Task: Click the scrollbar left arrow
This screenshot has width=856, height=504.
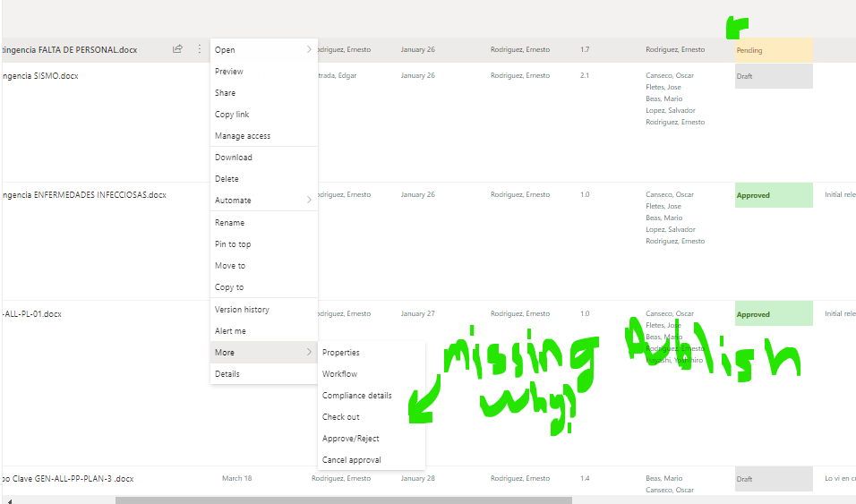Action: click(10, 500)
